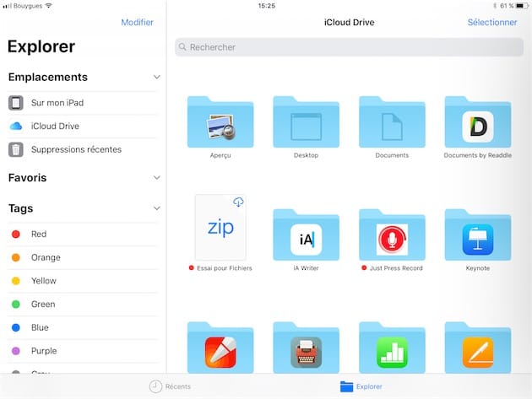Screen dimensions: 532x399
Task: Open the Desktop folder
Action: tap(306, 122)
